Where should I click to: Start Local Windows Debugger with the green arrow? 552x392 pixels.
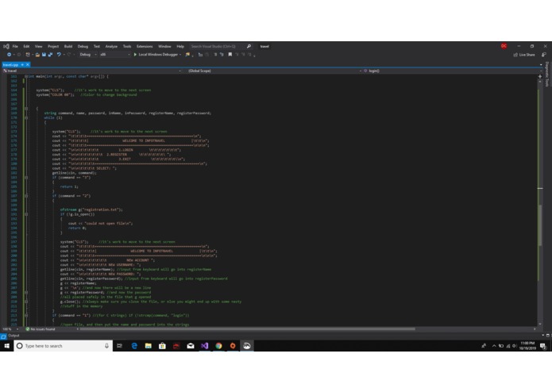tap(135, 55)
